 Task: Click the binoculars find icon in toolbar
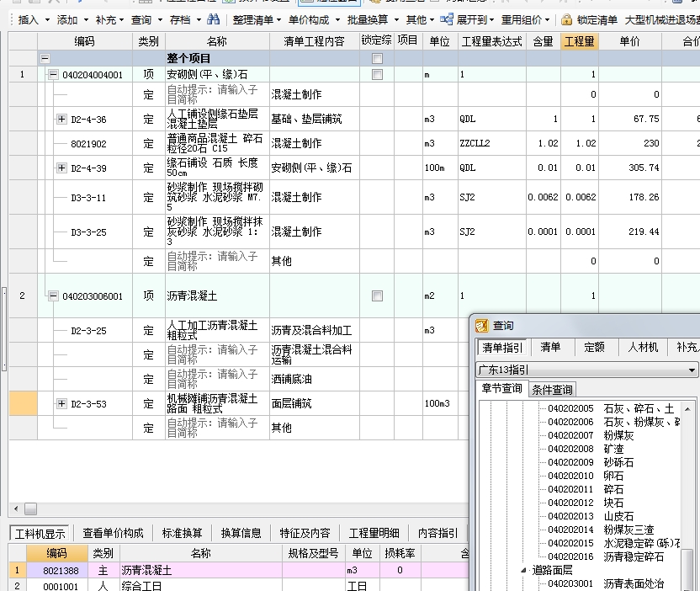[x=214, y=19]
